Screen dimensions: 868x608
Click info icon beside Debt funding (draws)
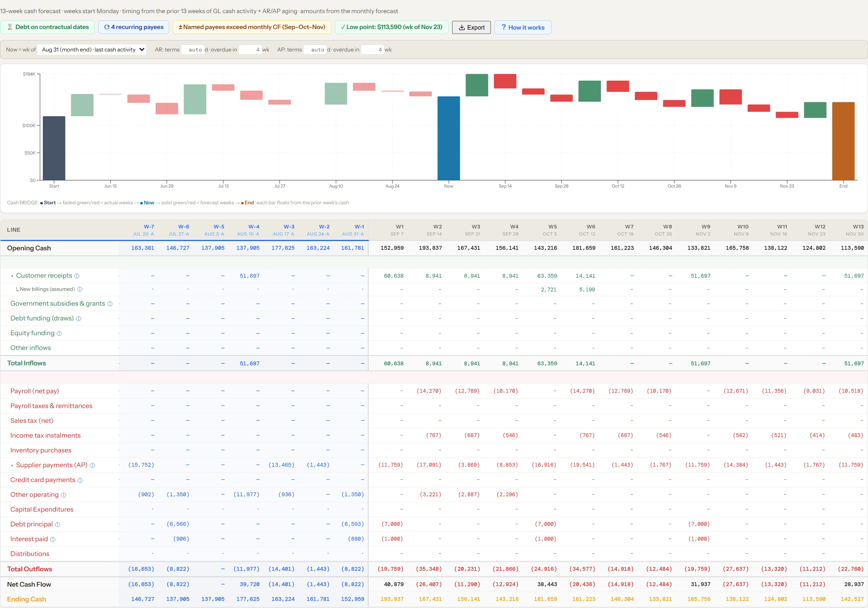point(79,319)
